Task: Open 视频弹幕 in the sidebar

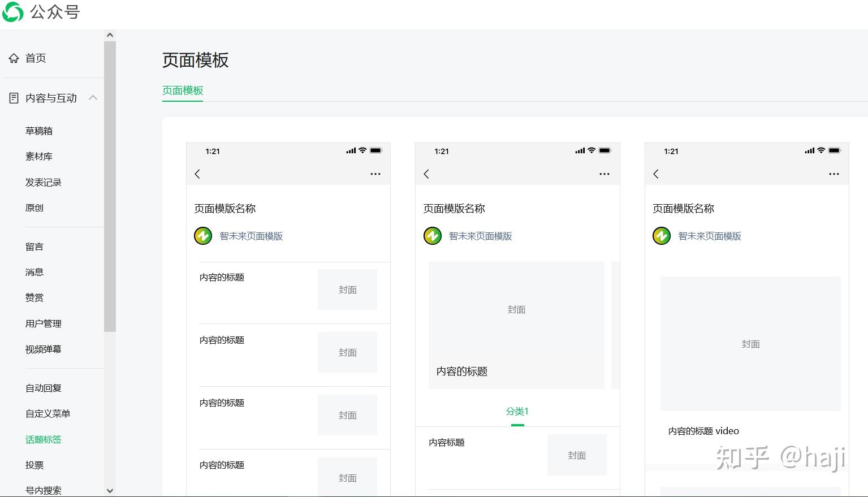Action: click(x=44, y=349)
